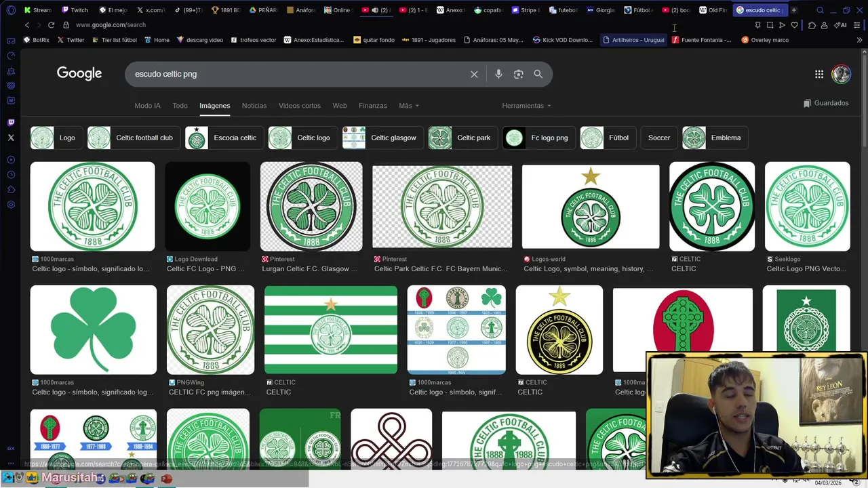Filter by the Celtic park chip
Image resolution: width=868 pixels, height=488 pixels.
463,138
